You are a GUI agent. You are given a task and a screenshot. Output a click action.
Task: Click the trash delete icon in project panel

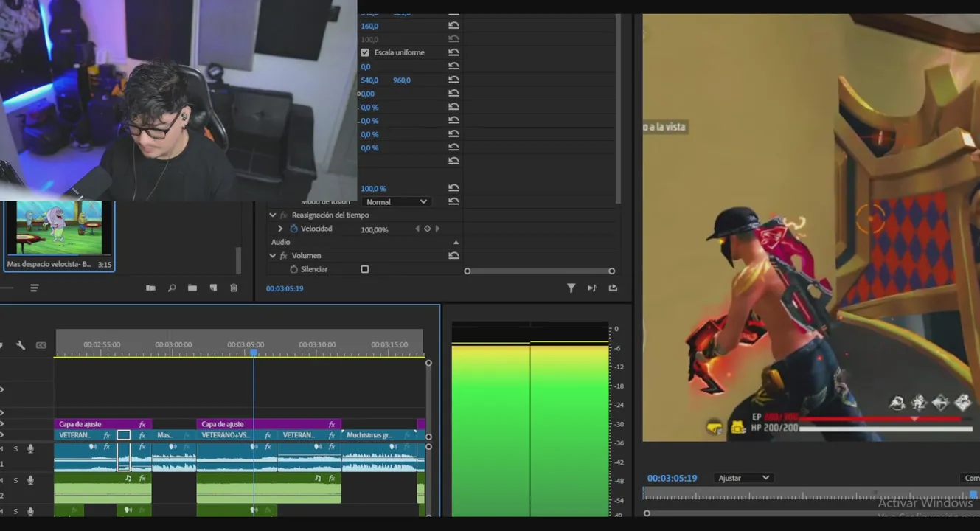tap(234, 288)
